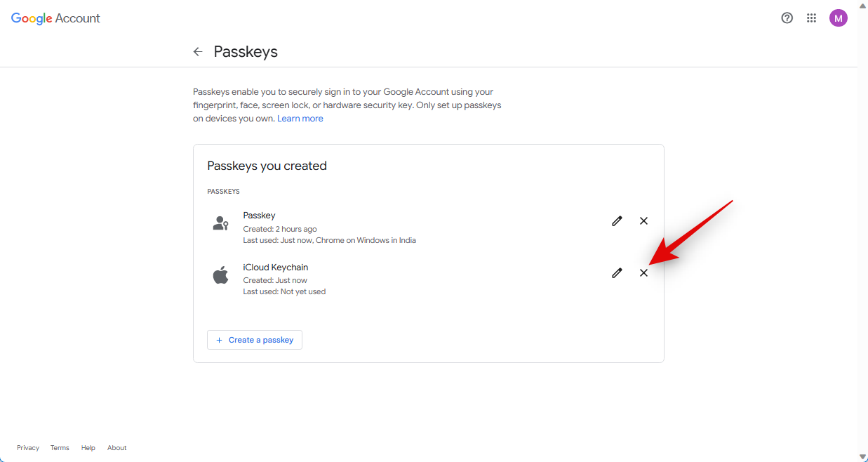Click the passkey person-key icon
The image size is (868, 462).
coord(220,223)
